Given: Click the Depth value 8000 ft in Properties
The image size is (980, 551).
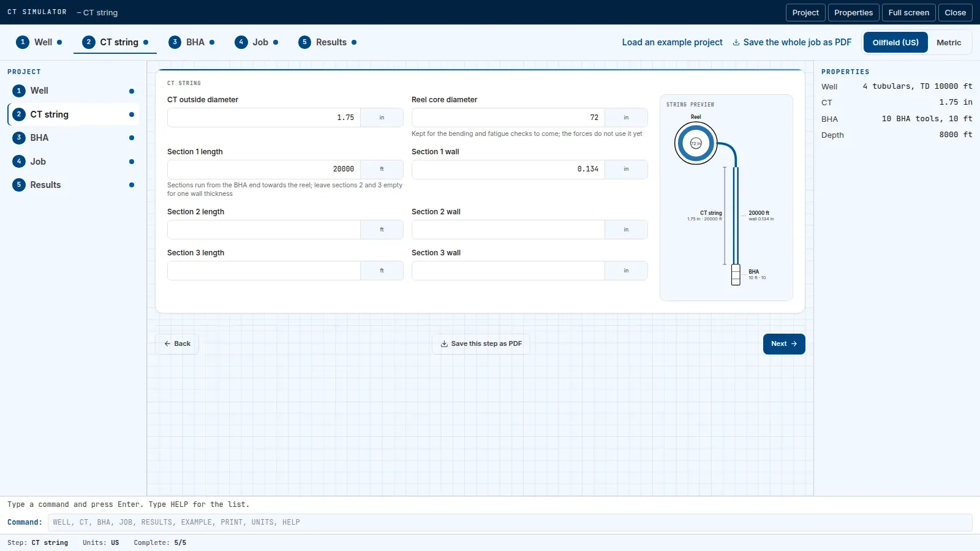Looking at the screenshot, I should point(956,135).
